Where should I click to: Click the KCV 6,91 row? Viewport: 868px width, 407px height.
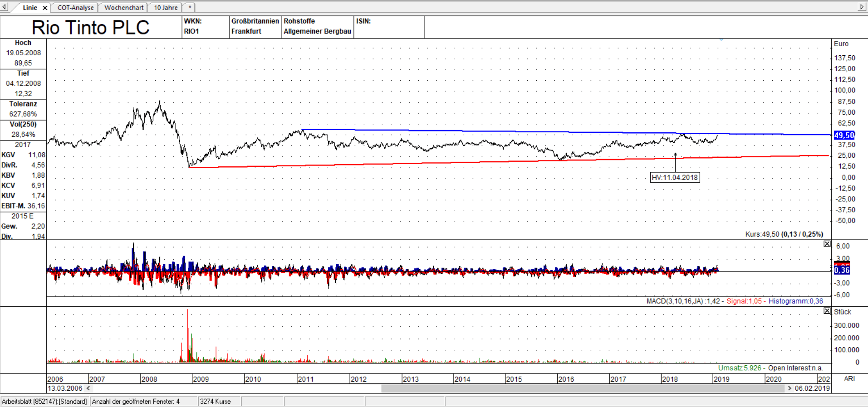click(23, 186)
